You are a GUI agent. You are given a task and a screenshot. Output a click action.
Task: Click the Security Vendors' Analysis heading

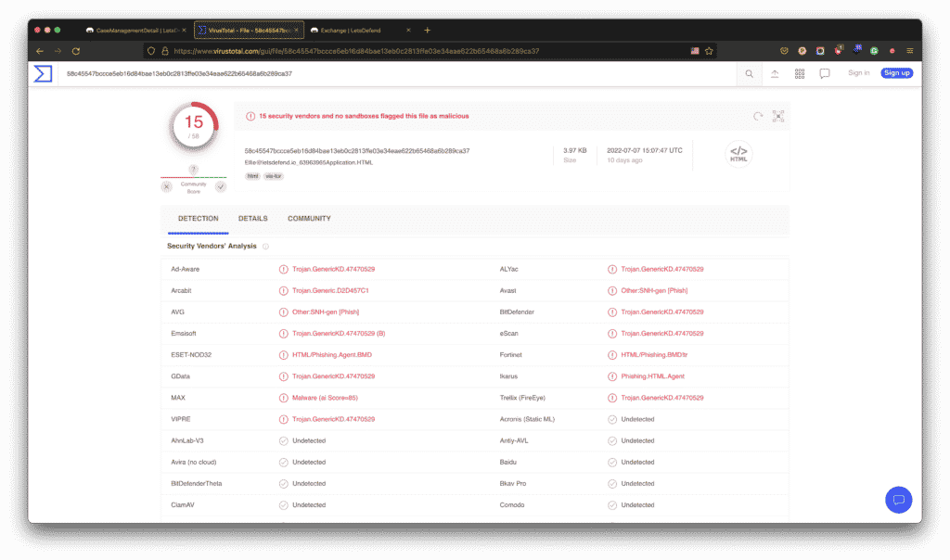(x=212, y=247)
